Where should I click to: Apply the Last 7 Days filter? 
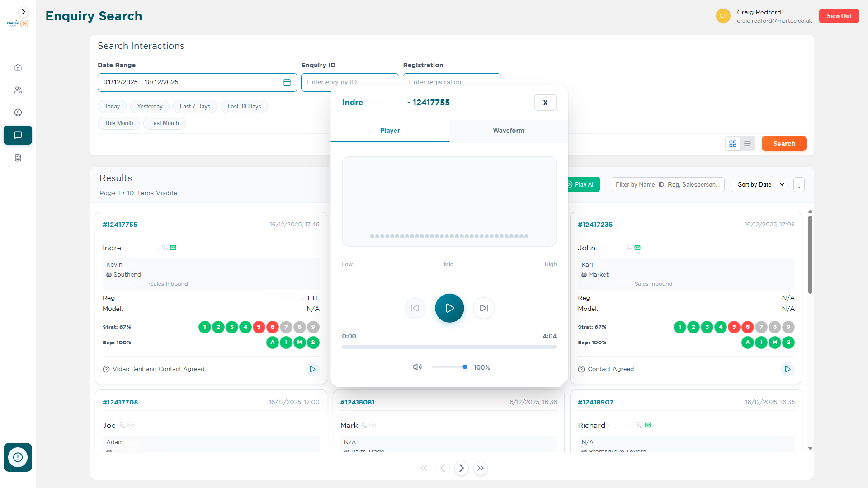click(195, 107)
